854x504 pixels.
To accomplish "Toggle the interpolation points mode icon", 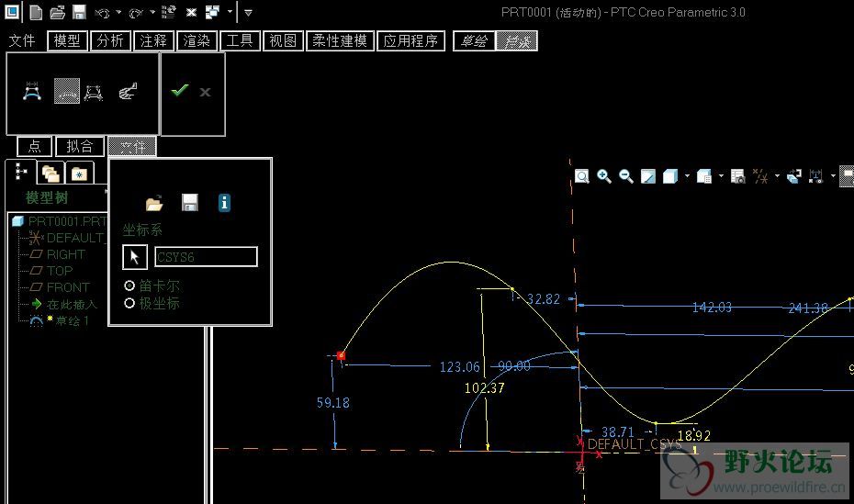I will pyautogui.click(x=66, y=91).
